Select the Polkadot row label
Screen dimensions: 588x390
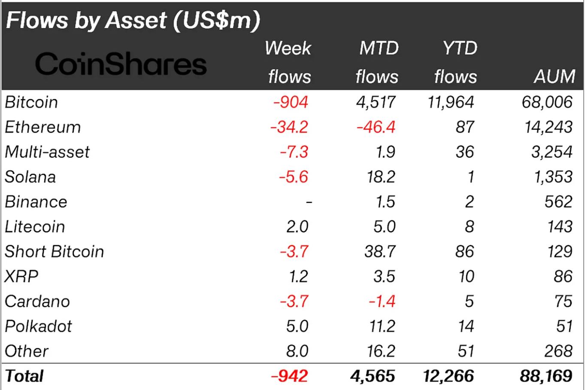click(38, 326)
